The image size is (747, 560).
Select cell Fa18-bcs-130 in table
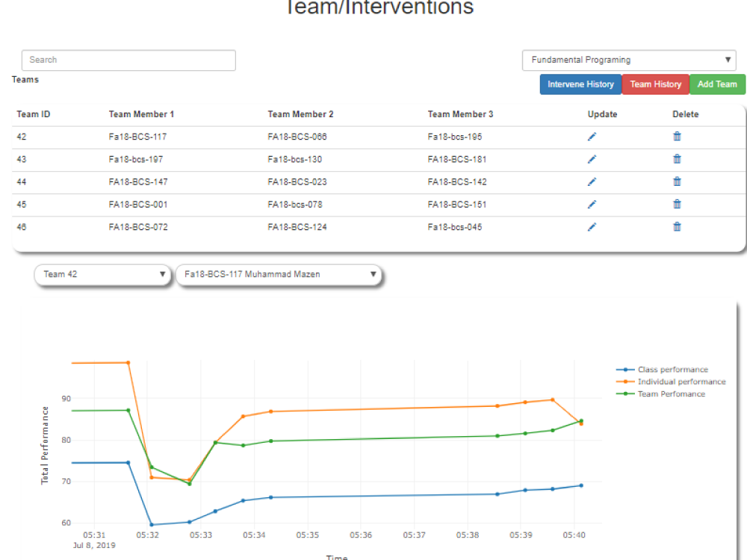[295, 160]
